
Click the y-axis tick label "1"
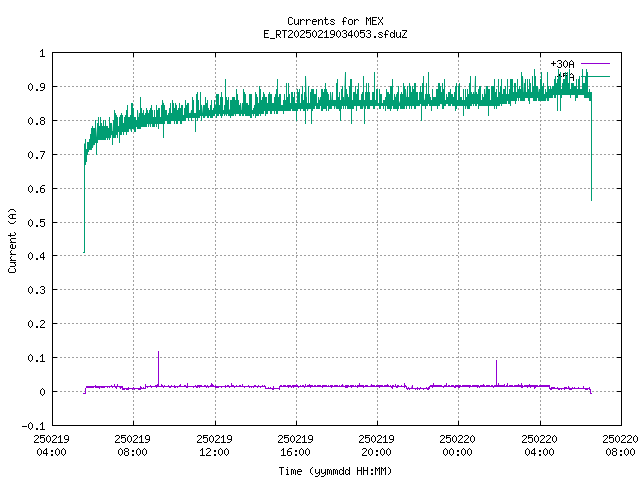tap(42, 53)
